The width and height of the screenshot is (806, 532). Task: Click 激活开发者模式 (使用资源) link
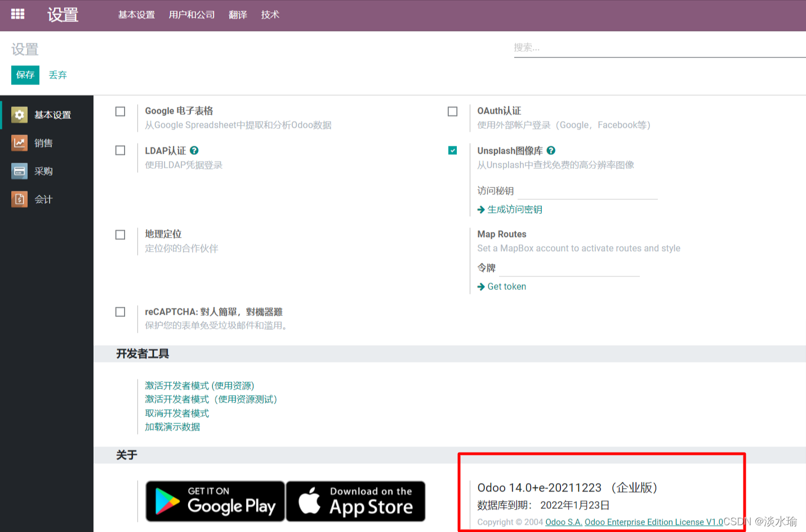(199, 386)
